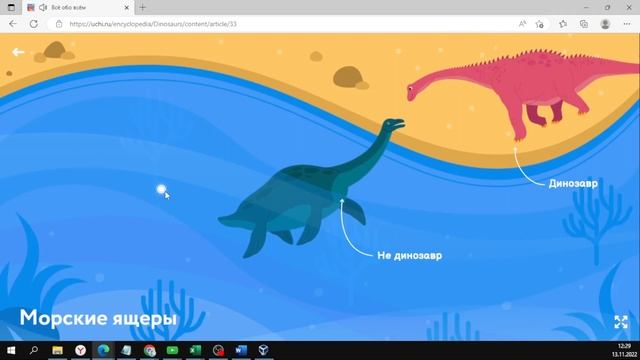Mute the tab audio icon
This screenshot has width=640, height=360.
pyautogui.click(x=43, y=7)
